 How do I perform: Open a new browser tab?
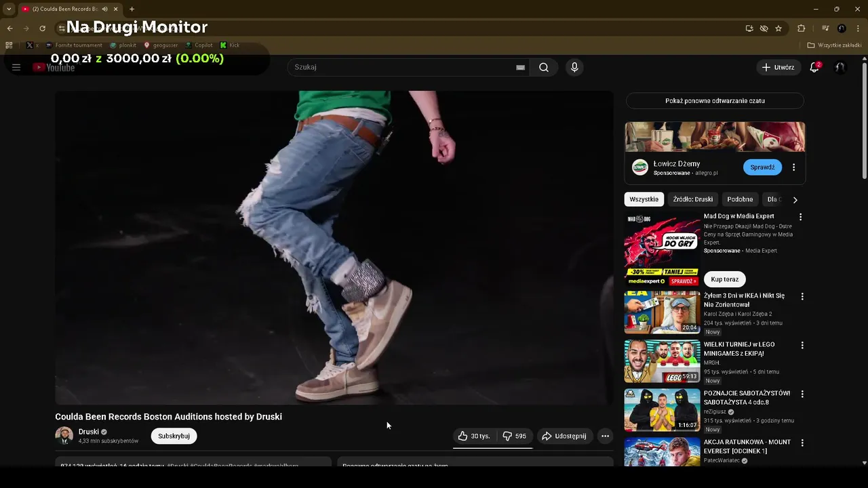[x=132, y=9]
